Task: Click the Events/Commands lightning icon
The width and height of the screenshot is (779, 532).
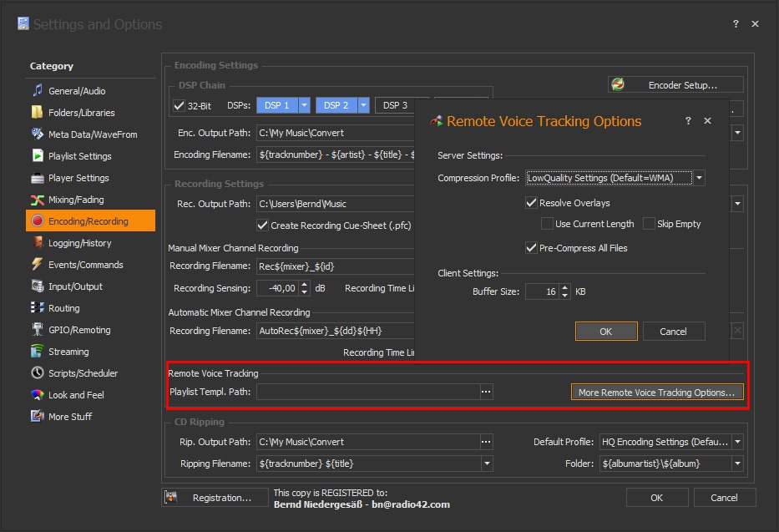Action: point(38,264)
